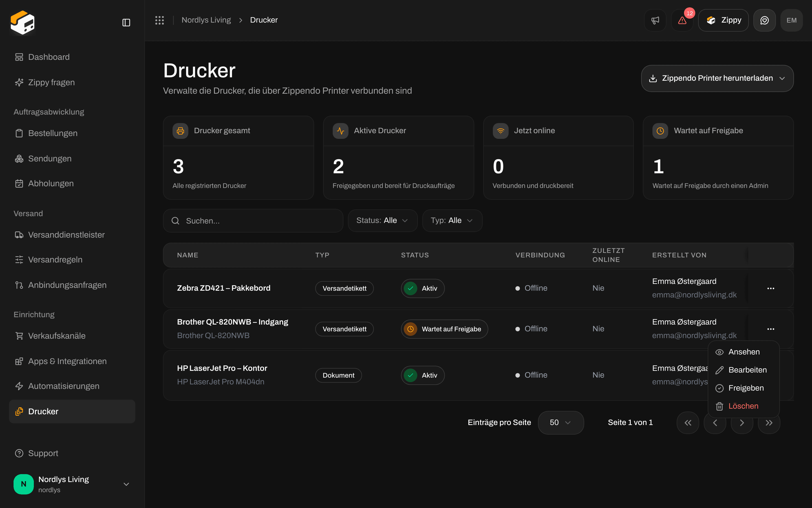
Task: Open Verkaufskanäle in the sidebar
Action: pos(72,336)
